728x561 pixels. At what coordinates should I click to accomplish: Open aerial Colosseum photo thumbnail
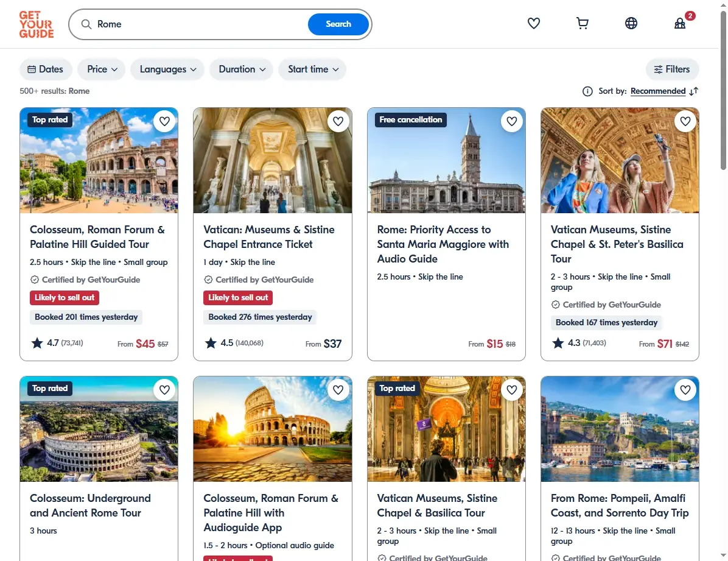pos(99,429)
